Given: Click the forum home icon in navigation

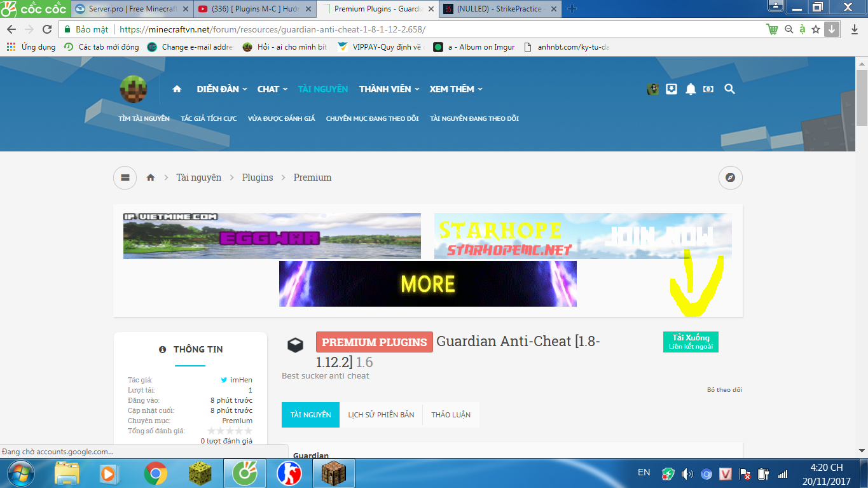Looking at the screenshot, I should (177, 89).
